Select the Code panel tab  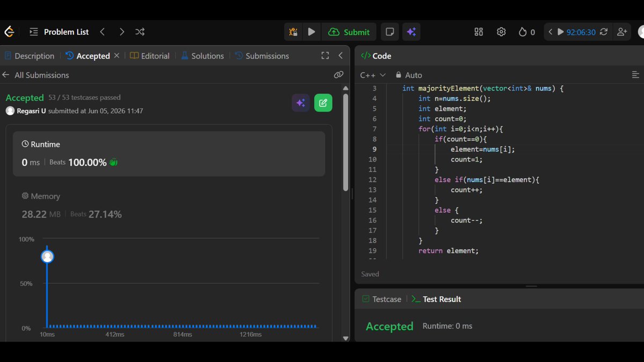[376, 56]
